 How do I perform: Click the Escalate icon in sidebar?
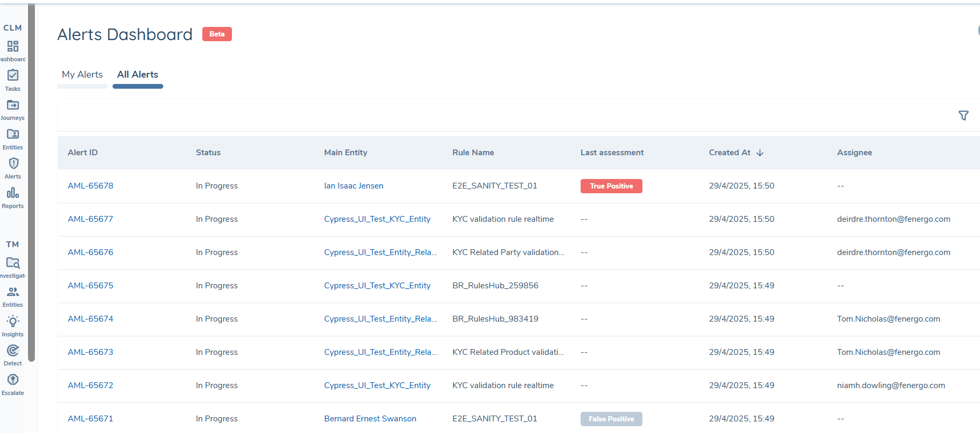point(13,380)
